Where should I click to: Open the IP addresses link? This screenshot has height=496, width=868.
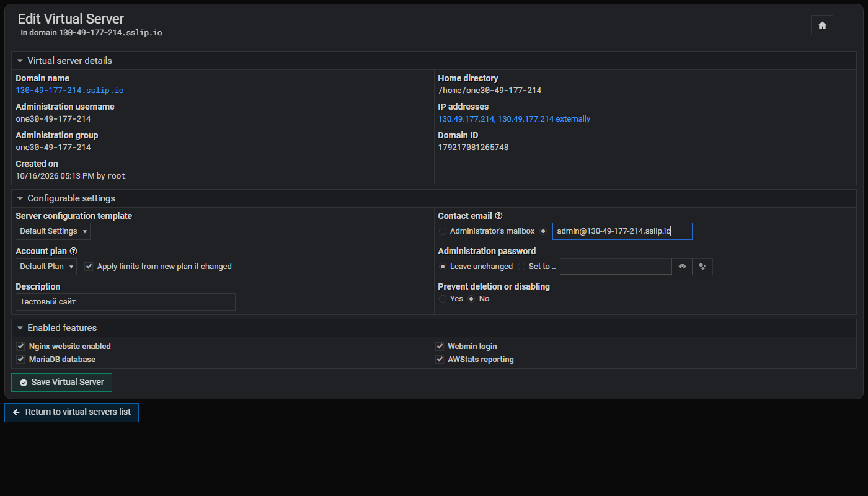[514, 119]
